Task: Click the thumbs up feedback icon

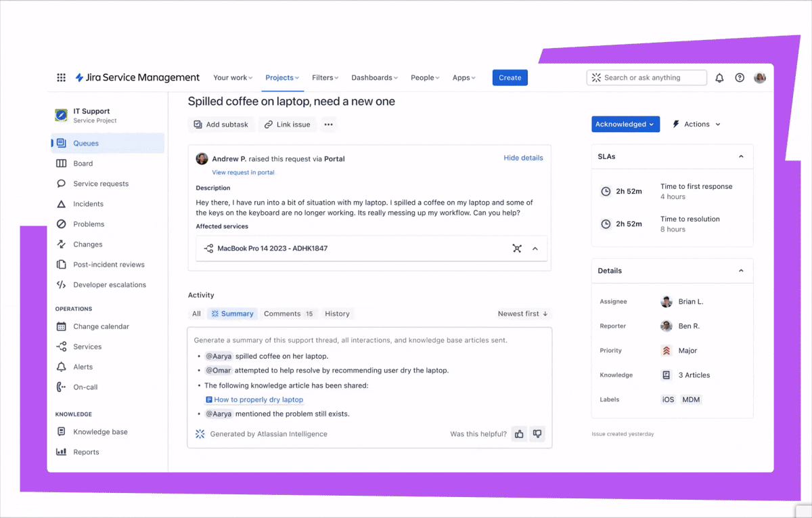Action: click(519, 434)
